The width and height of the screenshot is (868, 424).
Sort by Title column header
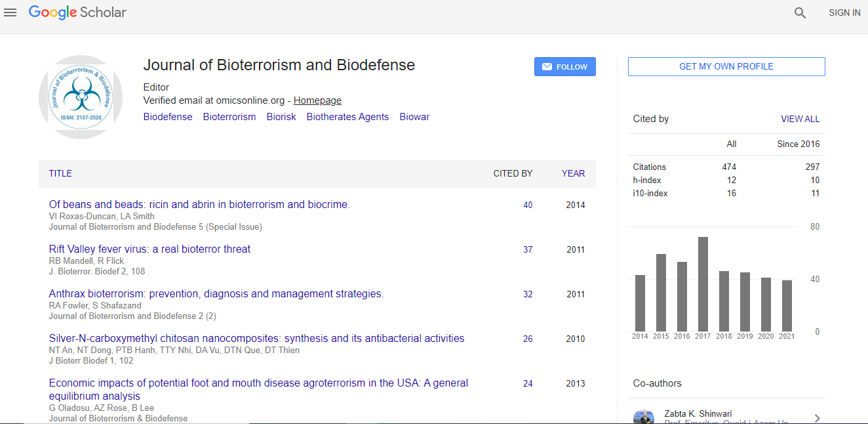coord(60,173)
